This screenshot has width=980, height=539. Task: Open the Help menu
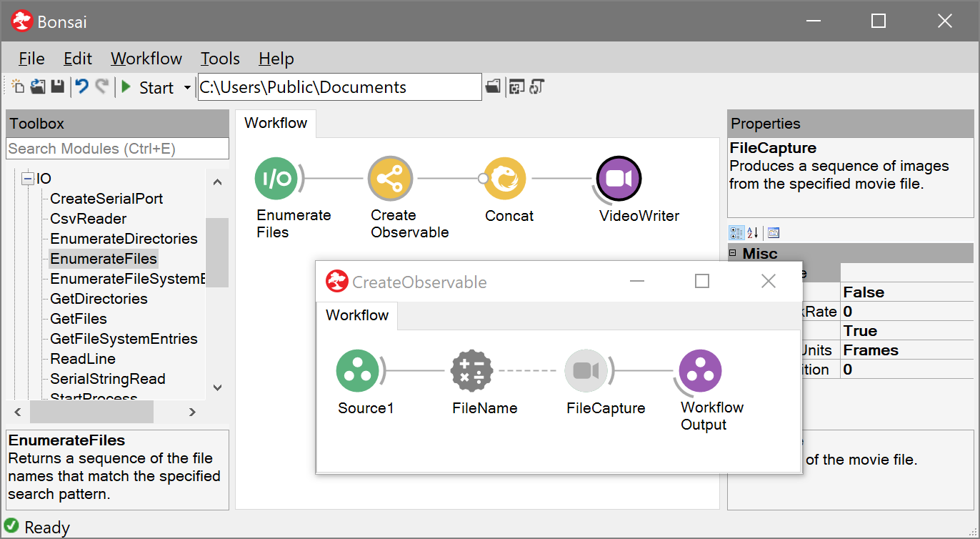pos(276,59)
